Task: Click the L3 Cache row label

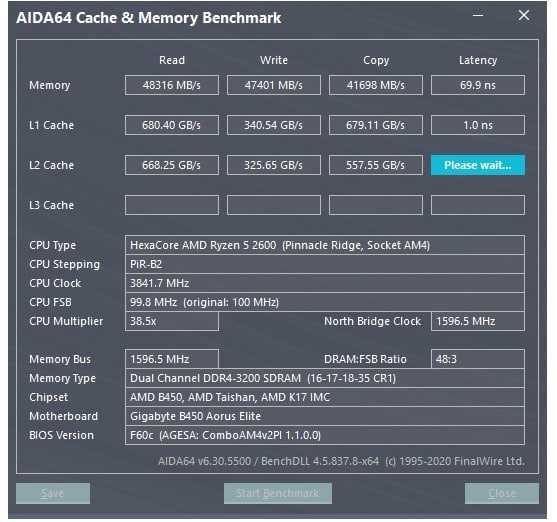Action: pyautogui.click(x=52, y=205)
